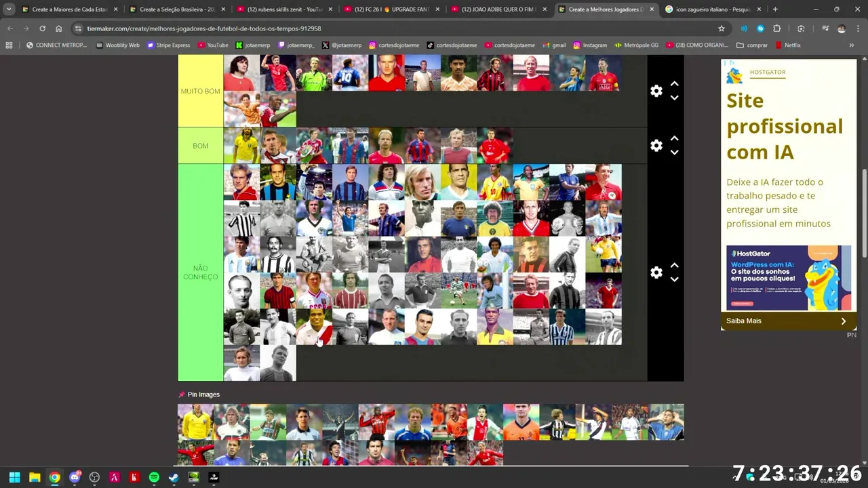Select the BOM tier label
Screen dimensions: 868x488
200,146
